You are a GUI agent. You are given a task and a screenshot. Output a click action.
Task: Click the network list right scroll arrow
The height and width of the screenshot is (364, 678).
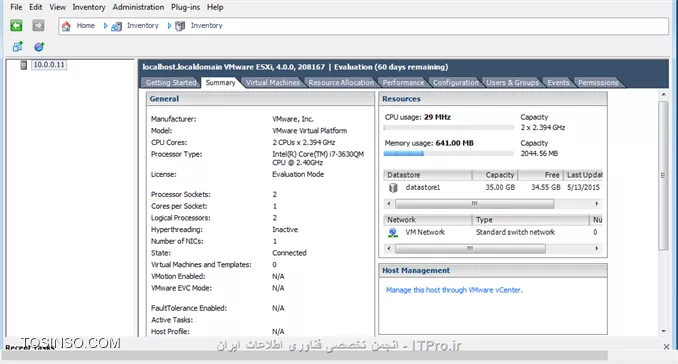[x=597, y=249]
